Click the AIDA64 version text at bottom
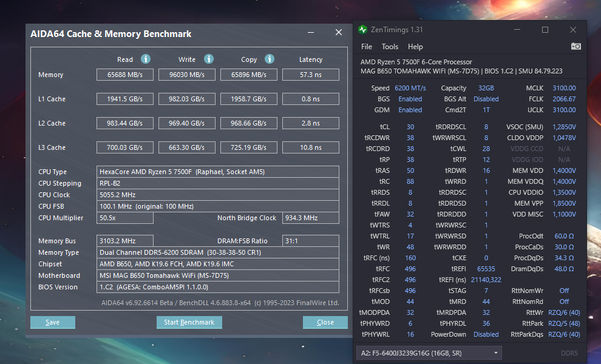Viewport: 601px width, 364px height. click(x=220, y=303)
